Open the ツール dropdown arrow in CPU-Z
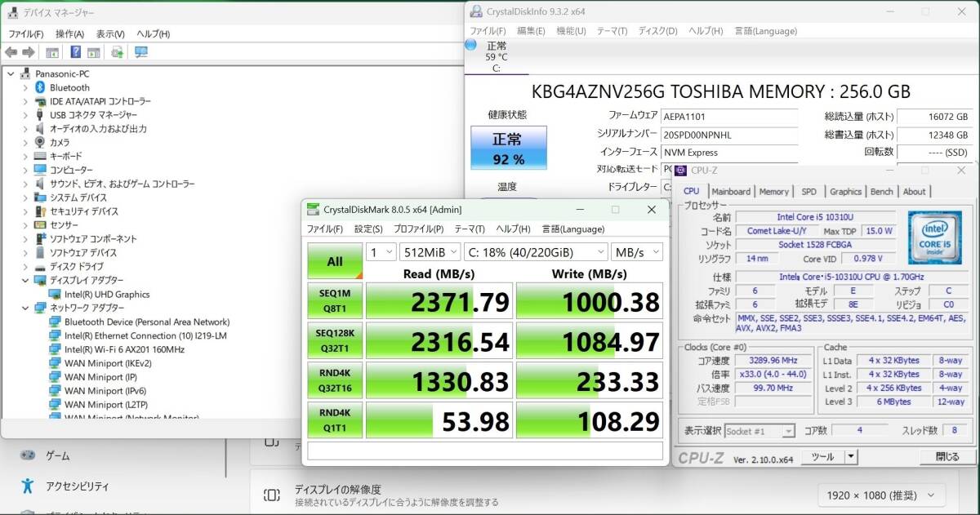The image size is (980, 515). [851, 457]
